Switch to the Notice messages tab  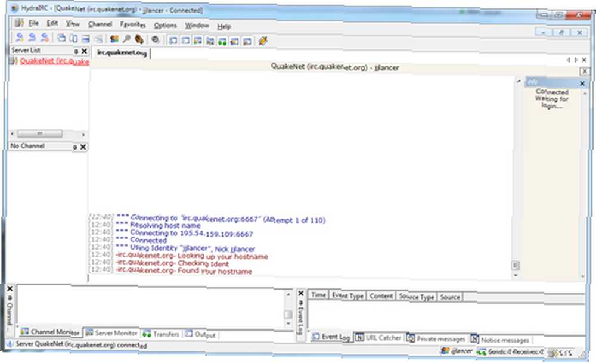(500, 340)
